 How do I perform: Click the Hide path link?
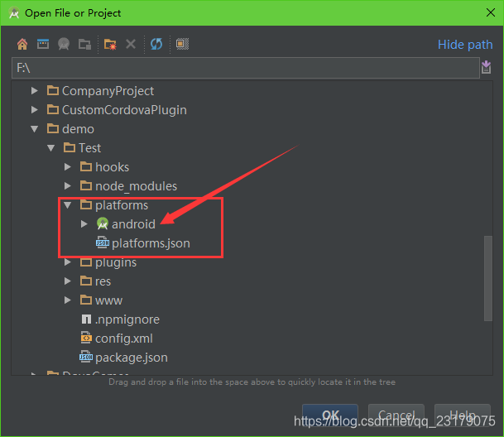point(465,45)
